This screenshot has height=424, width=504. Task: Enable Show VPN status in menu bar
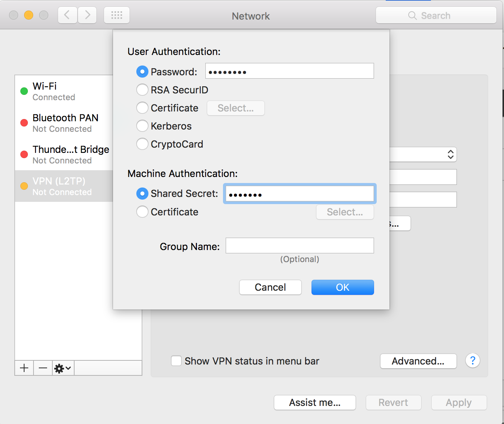pyautogui.click(x=176, y=361)
